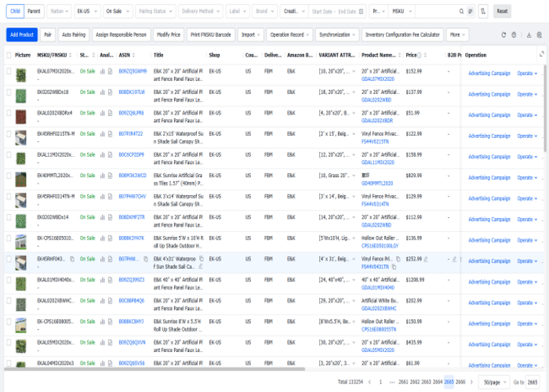Click Price info circle icon
Viewport: 549px width, 392px height.
tap(420, 56)
